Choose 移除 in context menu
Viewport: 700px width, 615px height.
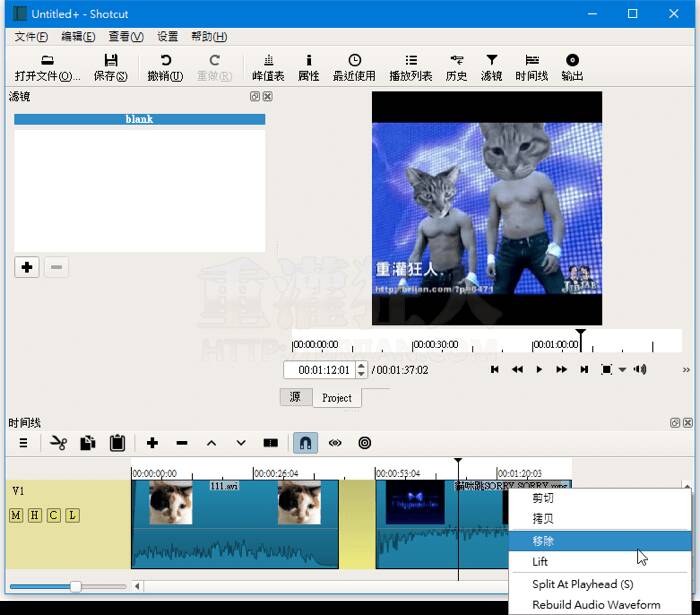600,541
